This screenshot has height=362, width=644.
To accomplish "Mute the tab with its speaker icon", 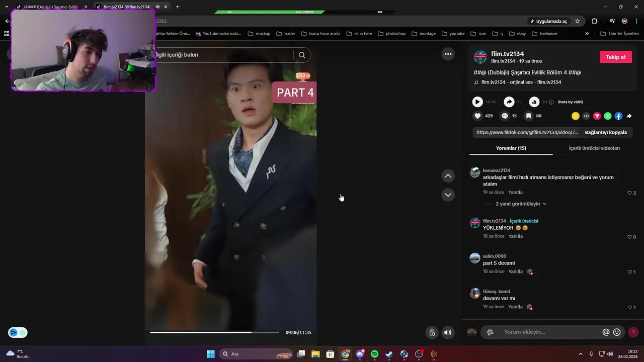I will point(157,7).
